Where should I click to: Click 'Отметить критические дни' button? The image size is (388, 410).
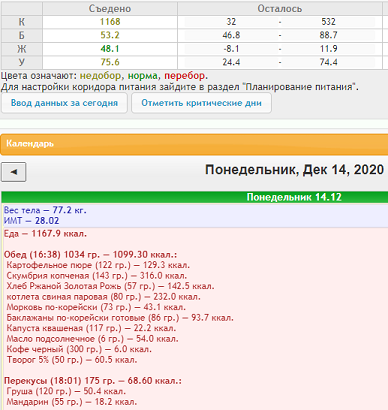(x=201, y=103)
